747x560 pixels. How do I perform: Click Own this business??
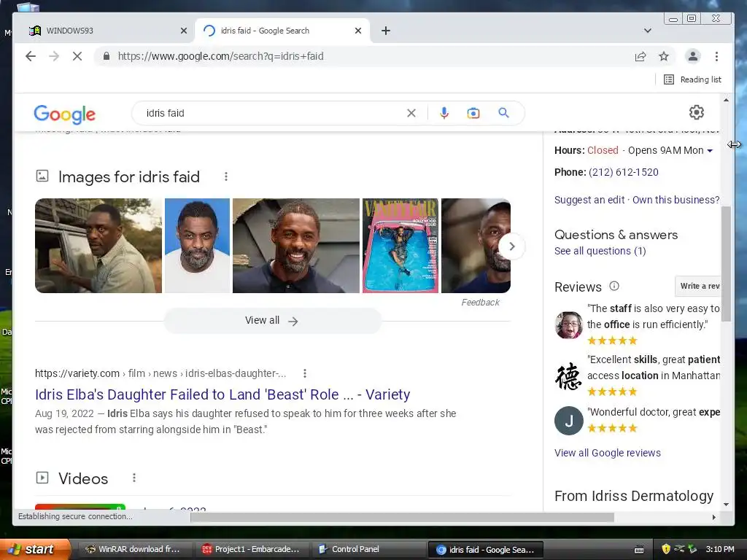click(676, 200)
